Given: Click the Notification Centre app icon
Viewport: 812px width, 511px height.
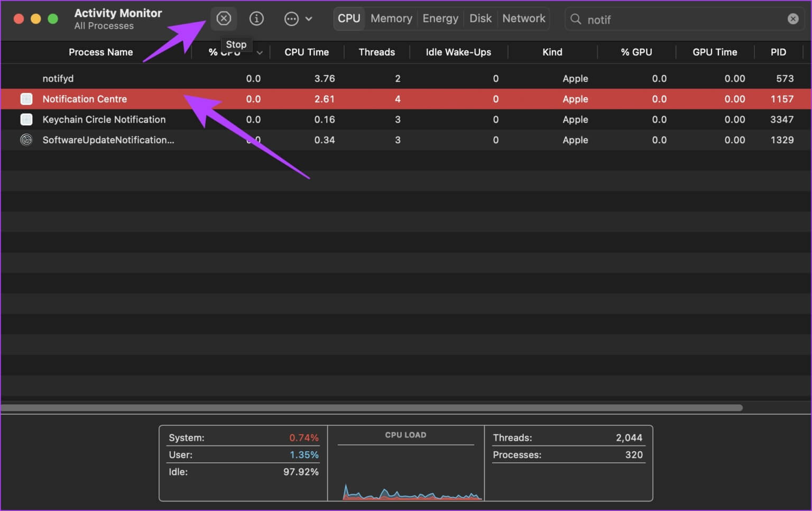Looking at the screenshot, I should point(26,99).
